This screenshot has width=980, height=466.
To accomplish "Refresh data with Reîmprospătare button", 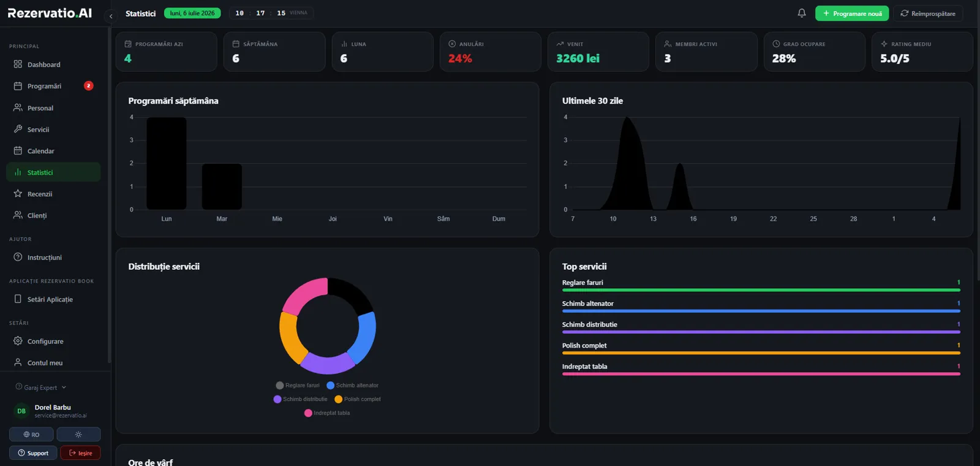I will 928,13.
